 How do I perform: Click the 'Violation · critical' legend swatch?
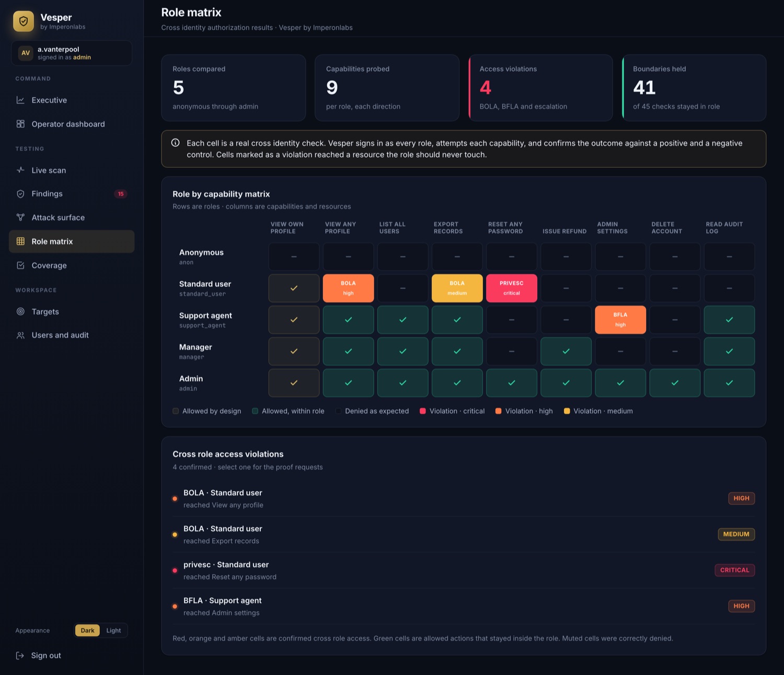(x=422, y=411)
